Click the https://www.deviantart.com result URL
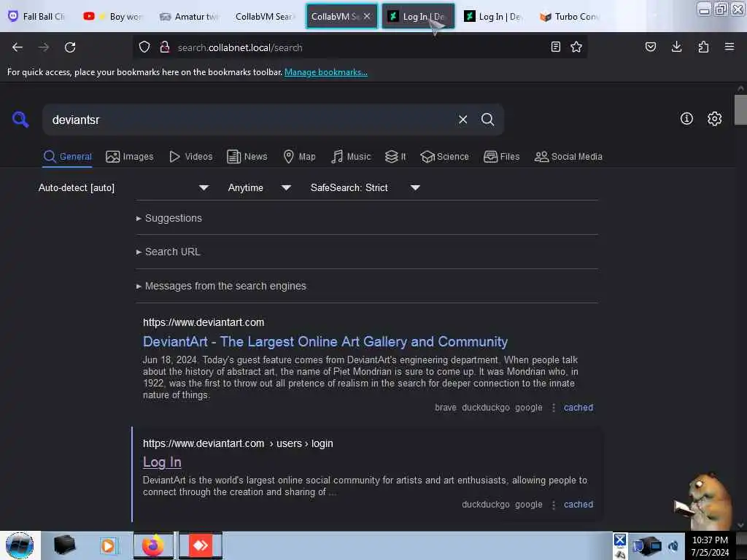 (204, 322)
